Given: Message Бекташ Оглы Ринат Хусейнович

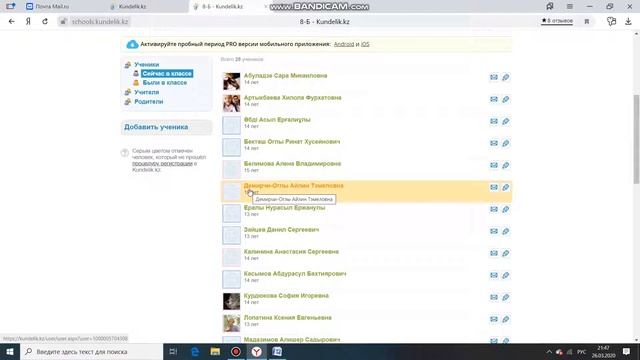Looking at the screenshot, I should coord(493,143).
